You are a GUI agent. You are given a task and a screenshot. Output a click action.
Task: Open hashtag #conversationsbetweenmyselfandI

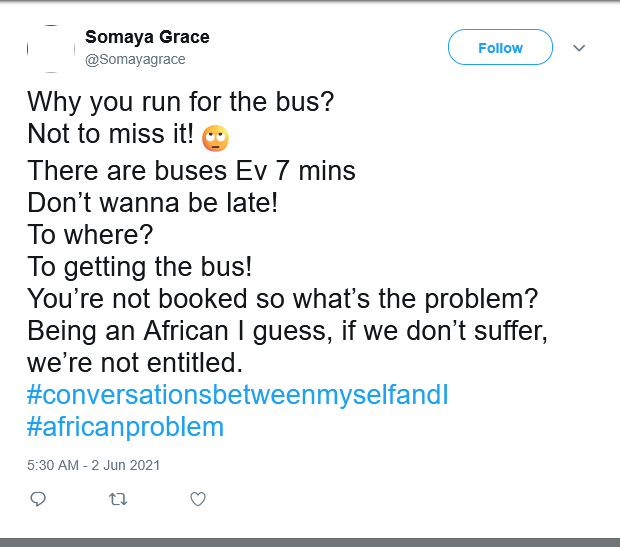coord(238,395)
